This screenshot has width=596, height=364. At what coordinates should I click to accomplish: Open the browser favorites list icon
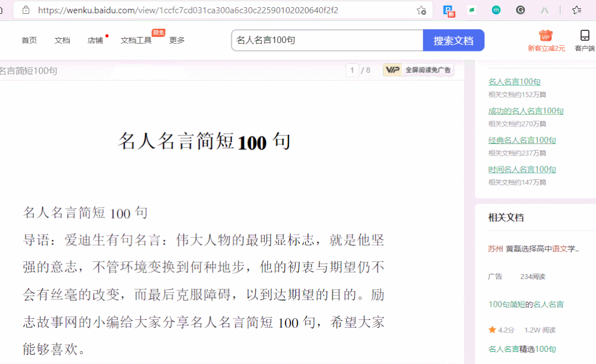click(x=577, y=10)
